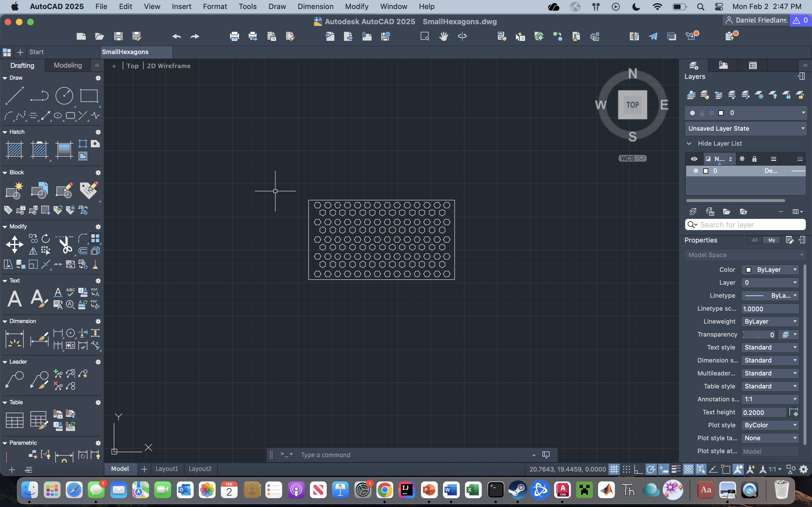Viewport: 812px width, 507px height.
Task: Click the Multiline Text tool
Action: [x=14, y=298]
